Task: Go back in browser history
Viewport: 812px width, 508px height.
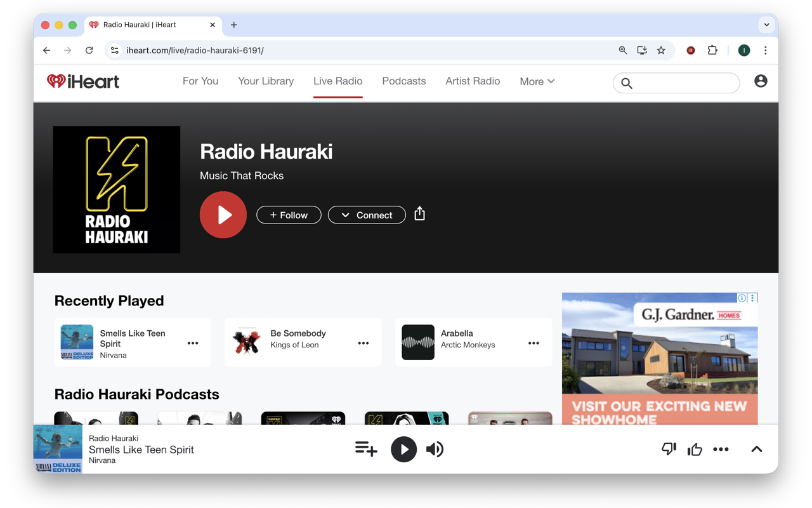Action: (47, 50)
